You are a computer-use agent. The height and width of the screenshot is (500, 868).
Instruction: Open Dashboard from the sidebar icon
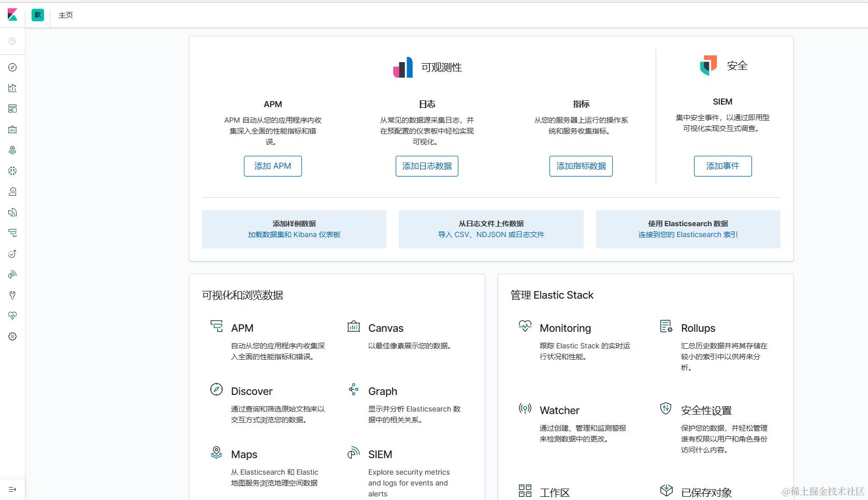pyautogui.click(x=12, y=109)
